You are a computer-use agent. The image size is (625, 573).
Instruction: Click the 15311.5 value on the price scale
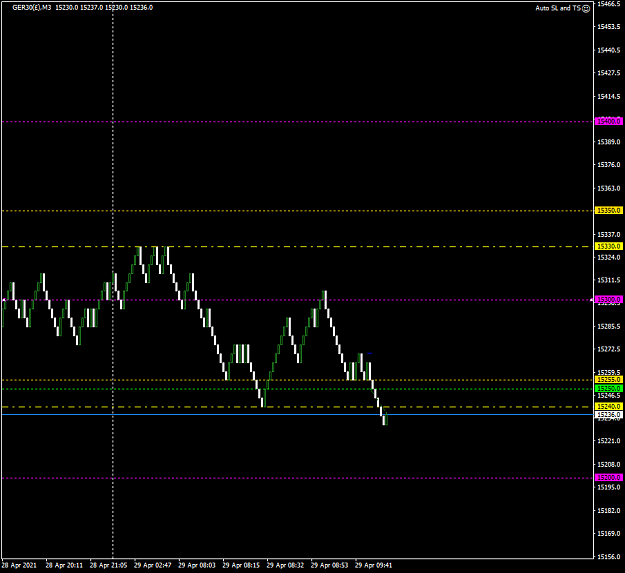pyautogui.click(x=608, y=281)
